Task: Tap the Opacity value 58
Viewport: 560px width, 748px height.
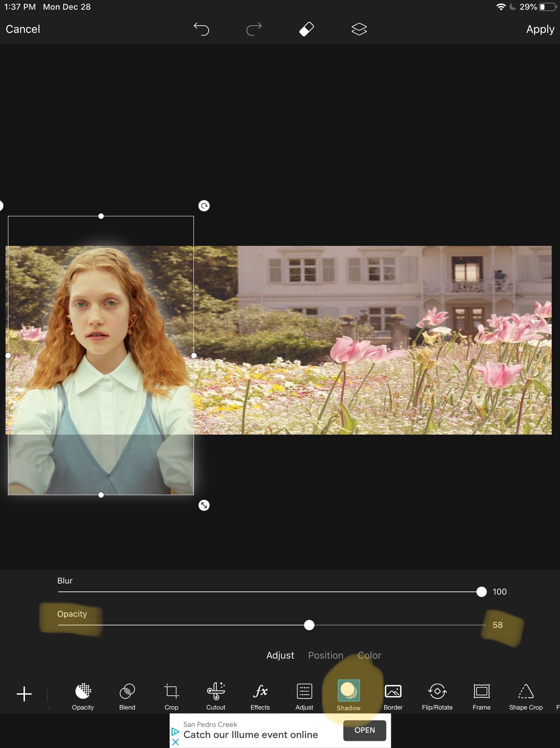Action: [x=498, y=625]
